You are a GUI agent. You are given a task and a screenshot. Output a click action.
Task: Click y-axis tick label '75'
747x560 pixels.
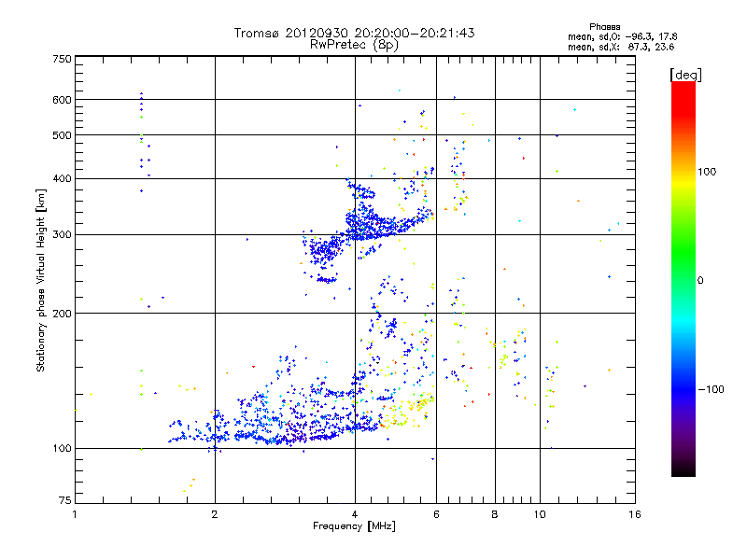click(x=65, y=500)
